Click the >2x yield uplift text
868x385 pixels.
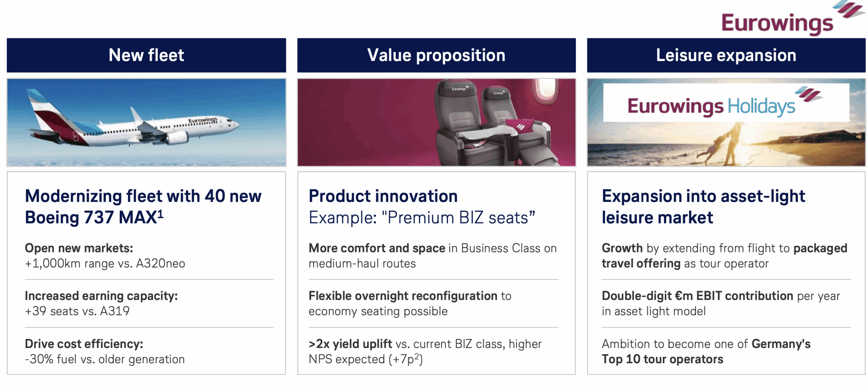pyautogui.click(x=350, y=344)
